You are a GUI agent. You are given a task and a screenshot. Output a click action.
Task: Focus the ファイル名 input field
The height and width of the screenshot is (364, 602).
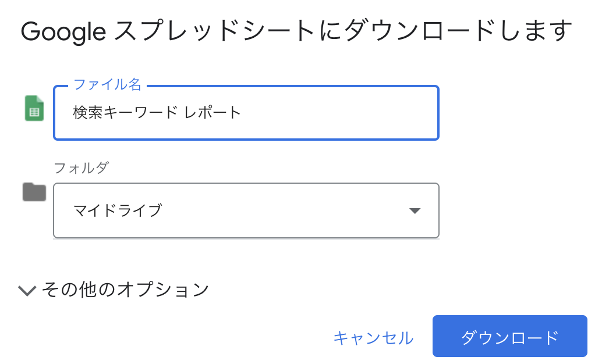246,113
